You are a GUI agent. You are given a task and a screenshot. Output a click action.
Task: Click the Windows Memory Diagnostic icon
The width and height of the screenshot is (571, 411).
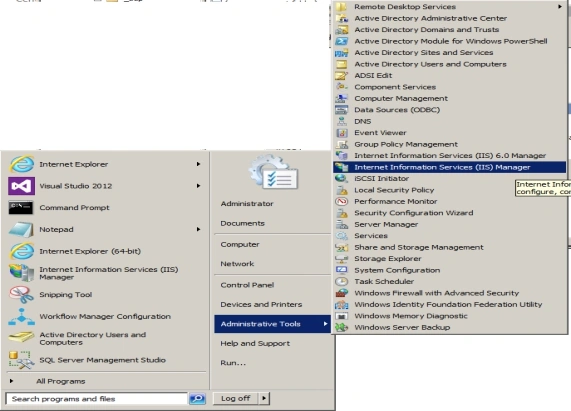342,316
